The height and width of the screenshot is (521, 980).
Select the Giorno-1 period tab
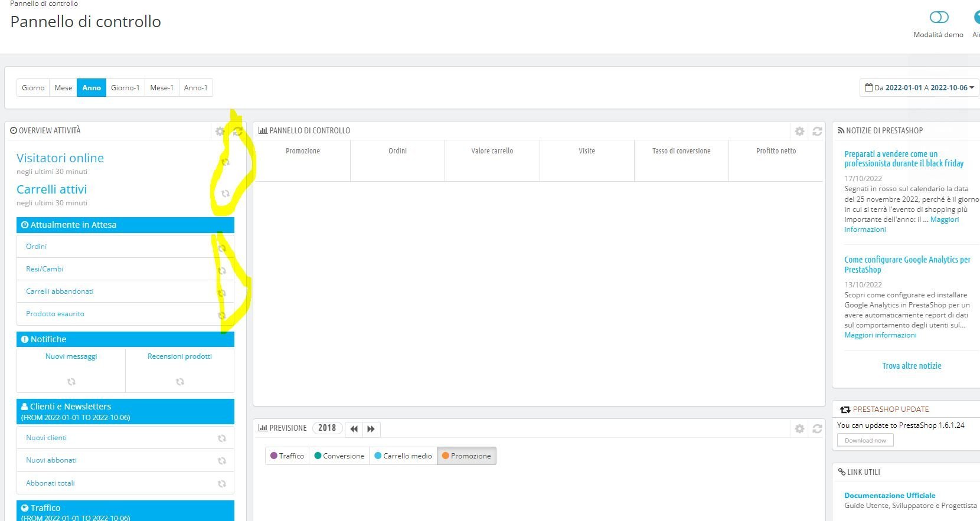pos(125,87)
